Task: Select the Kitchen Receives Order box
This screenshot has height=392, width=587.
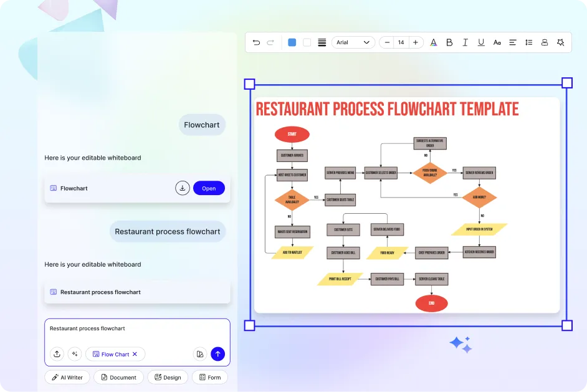Action: (x=479, y=252)
